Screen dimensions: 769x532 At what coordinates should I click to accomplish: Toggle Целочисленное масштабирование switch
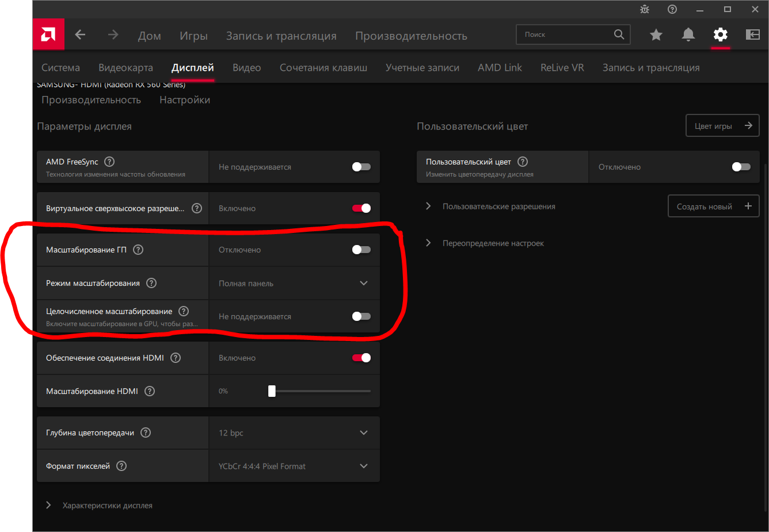(x=361, y=316)
